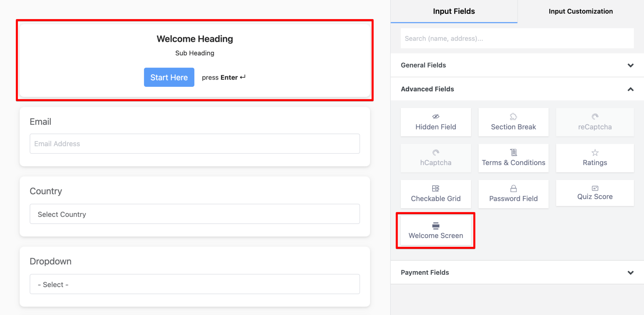The width and height of the screenshot is (644, 315).
Task: Insert a Section Break field
Action: pos(513,122)
